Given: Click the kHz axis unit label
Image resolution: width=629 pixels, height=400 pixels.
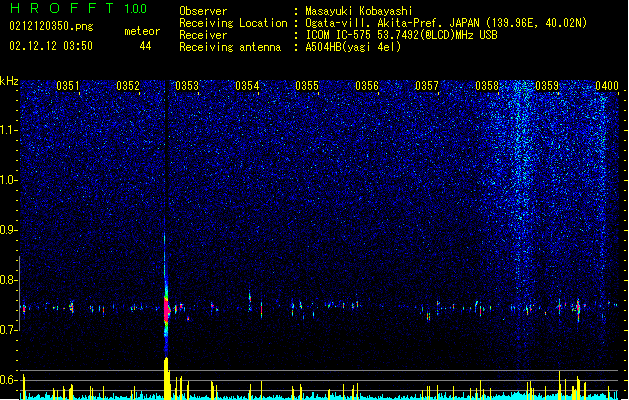Looking at the screenshot, I should 9,81.
